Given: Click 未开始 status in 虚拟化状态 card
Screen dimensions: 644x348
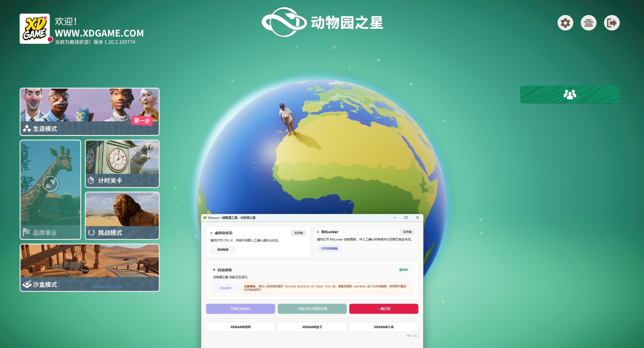Looking at the screenshot, I should tap(299, 233).
